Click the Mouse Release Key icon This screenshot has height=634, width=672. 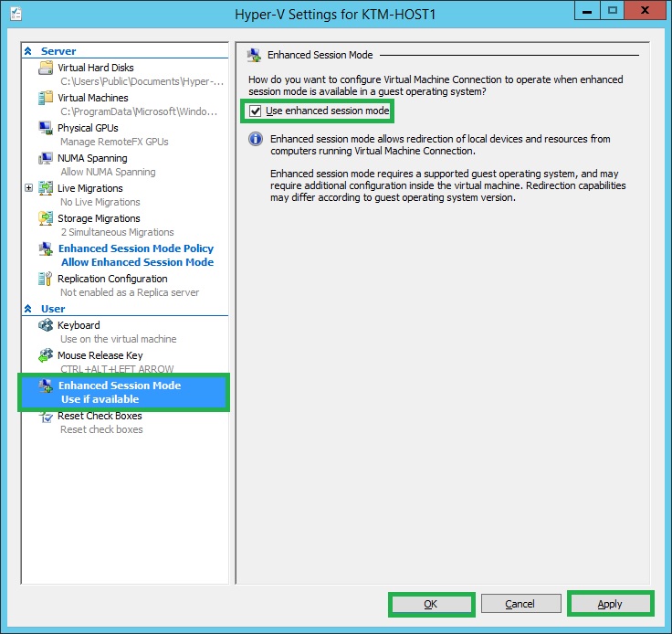click(46, 355)
